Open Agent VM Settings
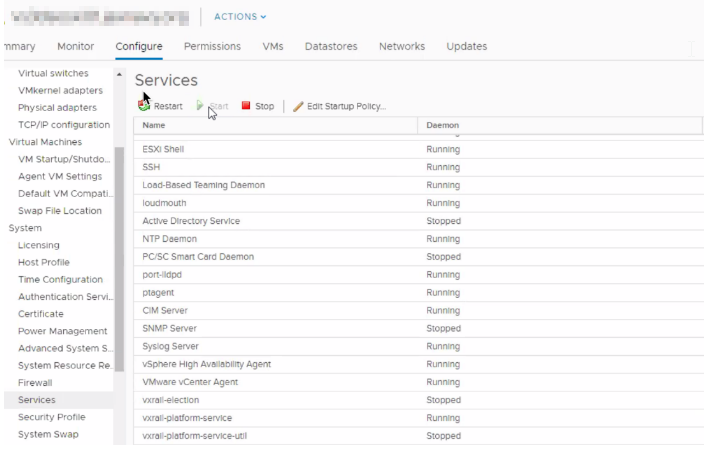Screen dimensions: 717x452 [60, 176]
